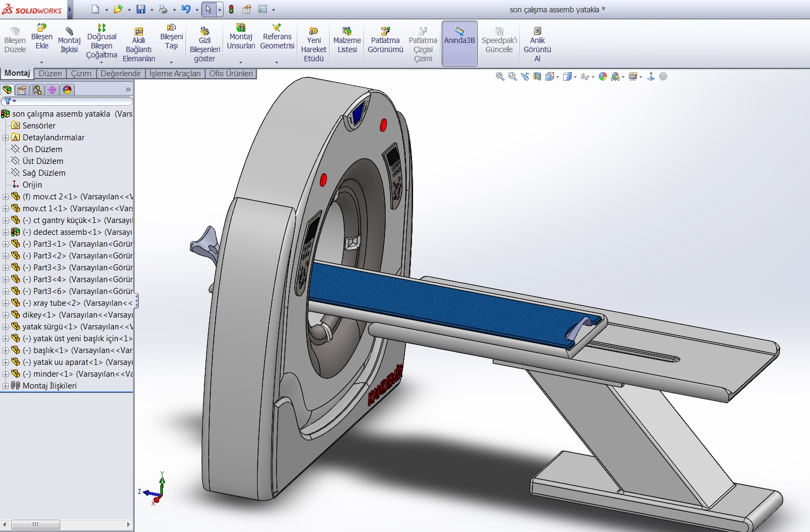Image resolution: width=810 pixels, height=532 pixels.
Task: Open the Ofis Ürünleri tab
Action: [x=231, y=74]
